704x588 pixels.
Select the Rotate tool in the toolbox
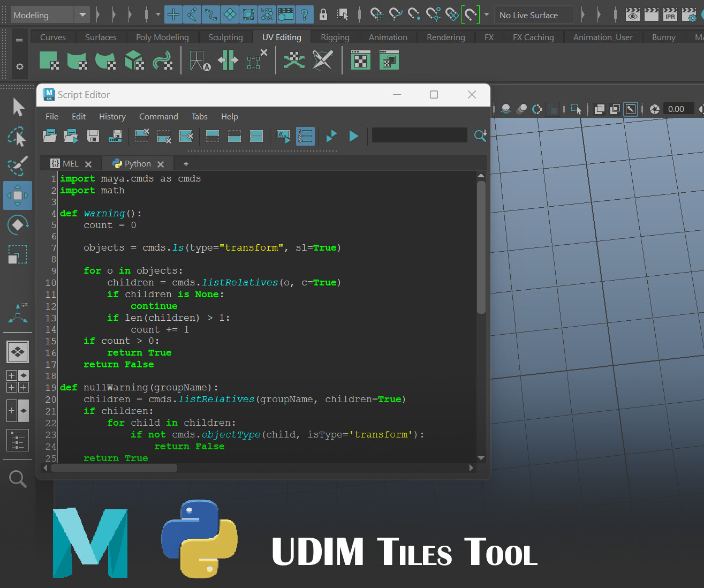point(18,225)
